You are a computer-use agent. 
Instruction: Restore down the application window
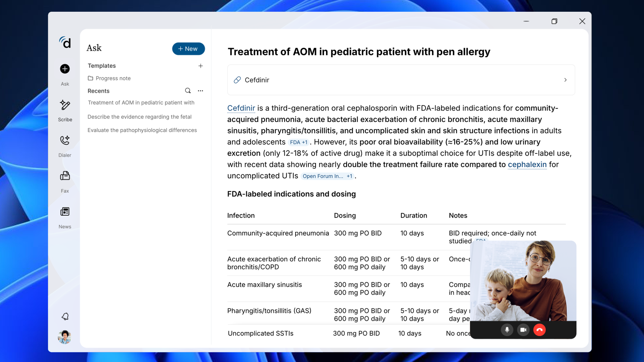(554, 21)
